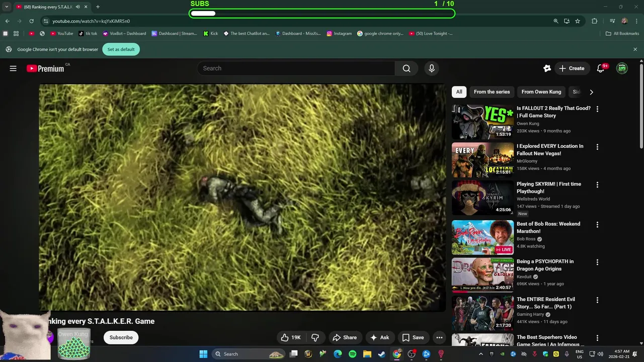
Task: Open options menu for Fallout New Vegas video
Action: [x=597, y=147]
